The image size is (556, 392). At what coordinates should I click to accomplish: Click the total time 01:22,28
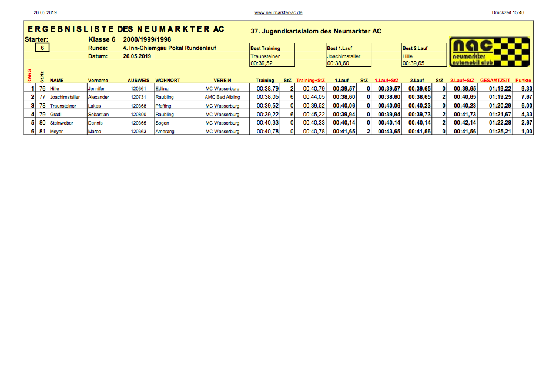[500, 123]
